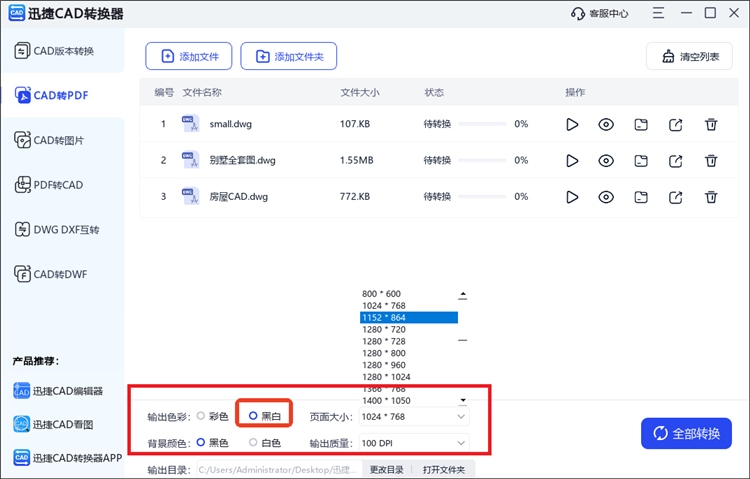Click the file name 房屋CAD.dwg
Screen dimensions: 750x479
pos(239,197)
